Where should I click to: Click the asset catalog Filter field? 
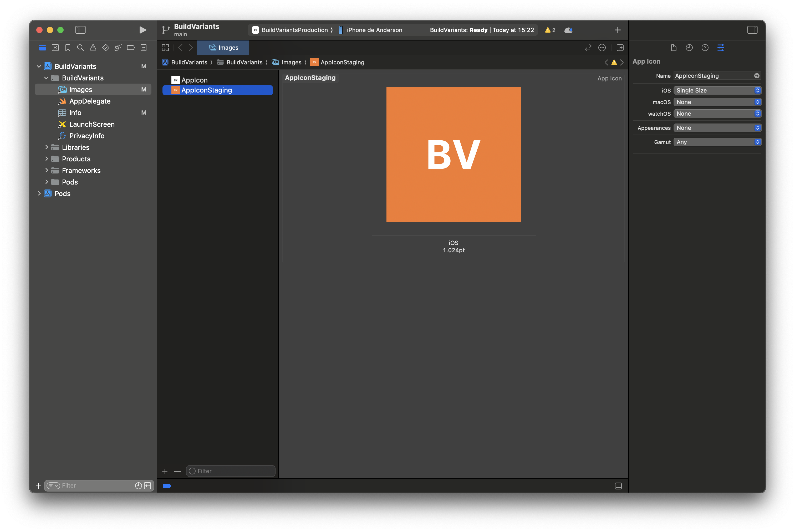231,471
